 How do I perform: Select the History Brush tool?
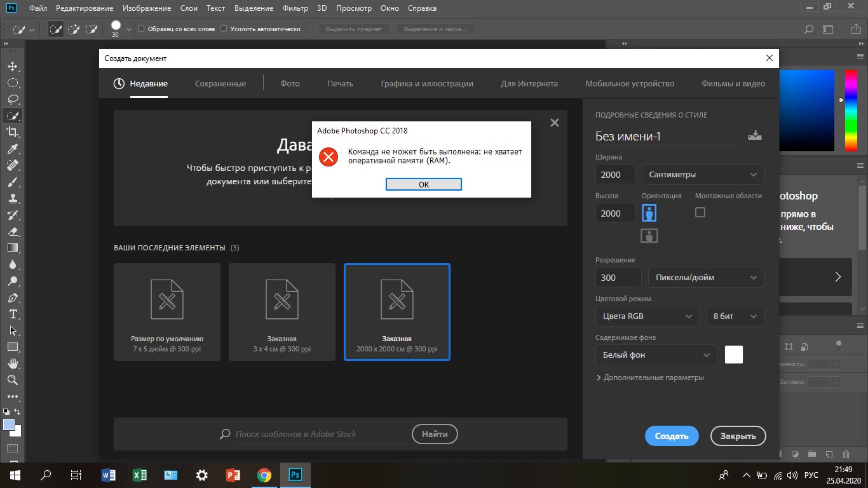[x=12, y=215]
